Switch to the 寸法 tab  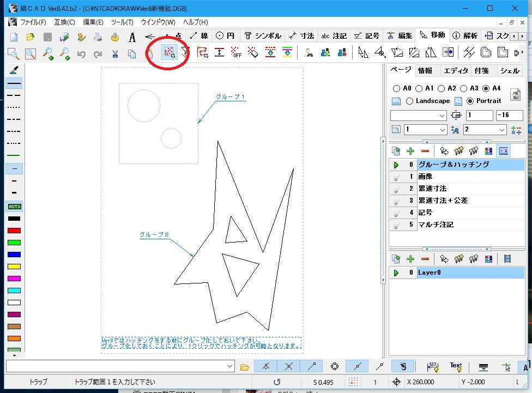pyautogui.click(x=301, y=35)
